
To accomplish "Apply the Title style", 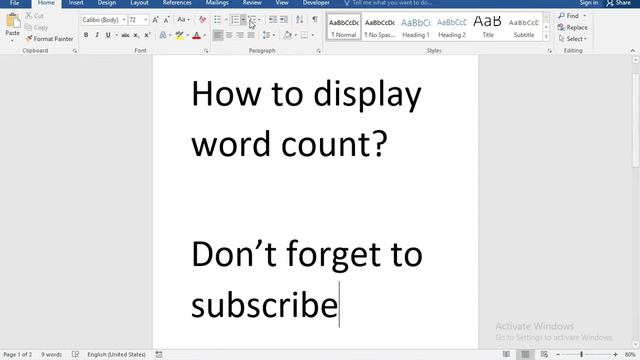I will (x=487, y=27).
